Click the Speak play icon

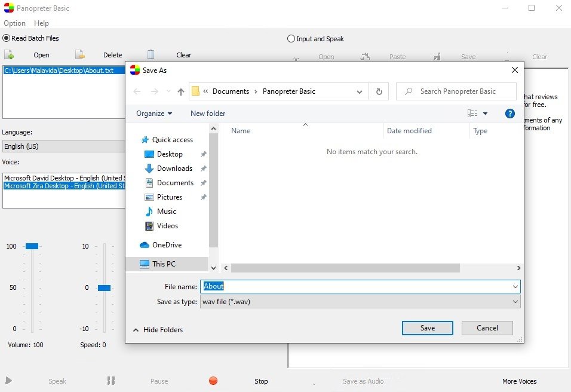point(9,381)
